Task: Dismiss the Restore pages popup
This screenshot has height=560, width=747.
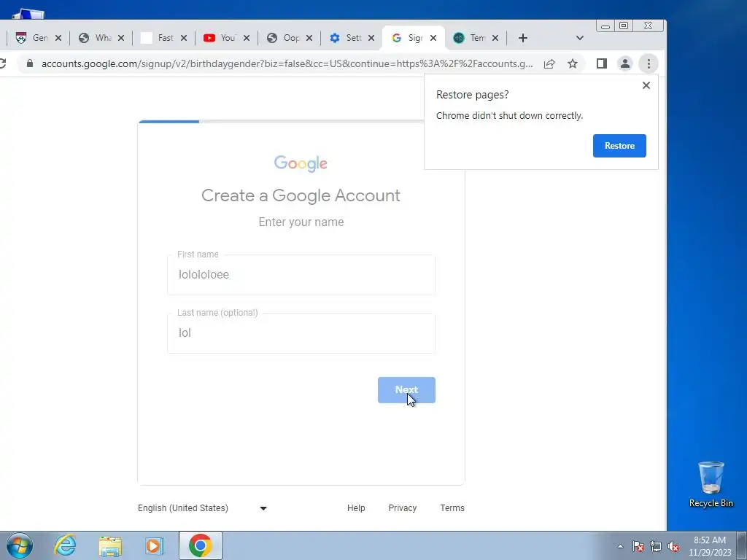Action: pyautogui.click(x=646, y=85)
